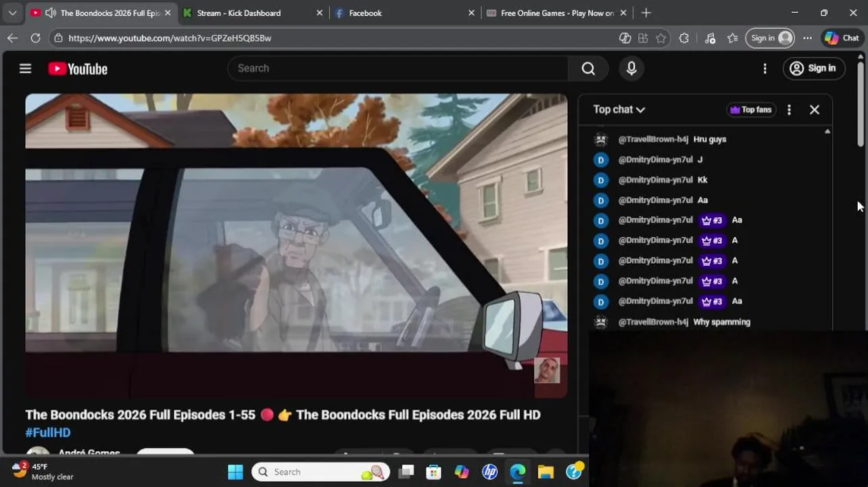Image resolution: width=868 pixels, height=487 pixels.
Task: Click Microsoft Edge taskbar icon
Action: 518,472
